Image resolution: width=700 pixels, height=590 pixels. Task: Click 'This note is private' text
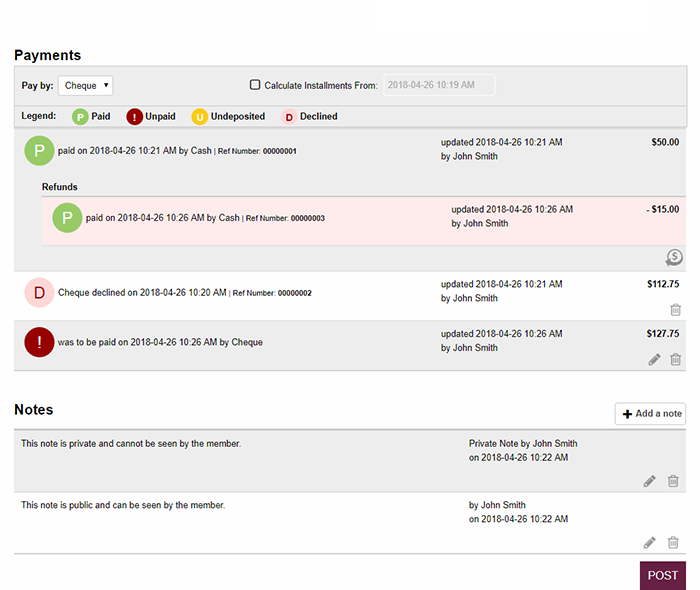(131, 444)
